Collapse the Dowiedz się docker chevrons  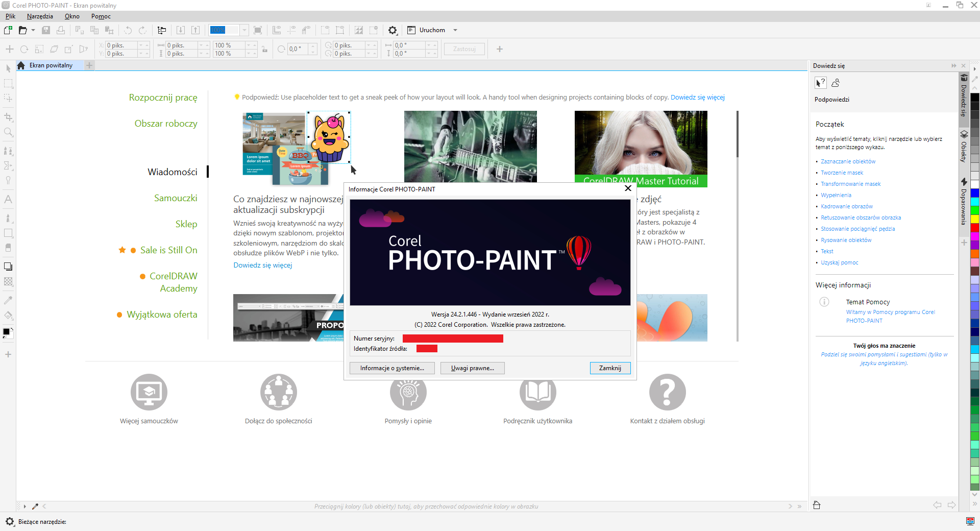point(953,65)
